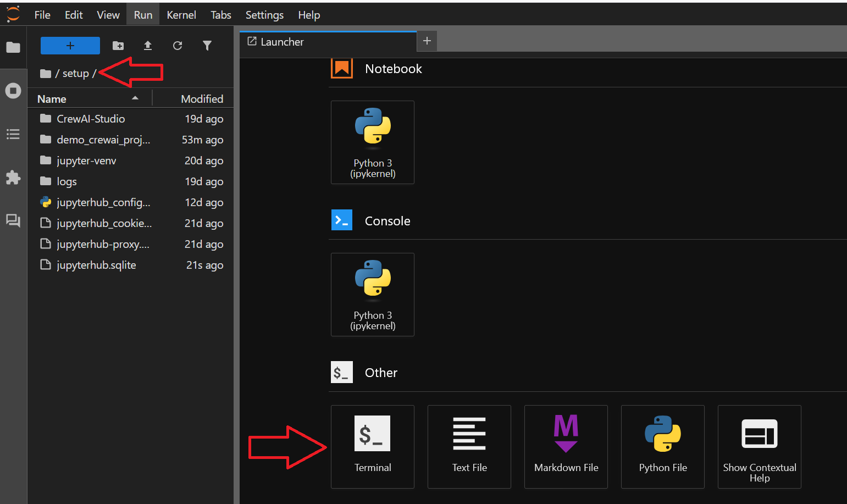Open the Edit menu
This screenshot has width=847, height=504.
coord(74,15)
